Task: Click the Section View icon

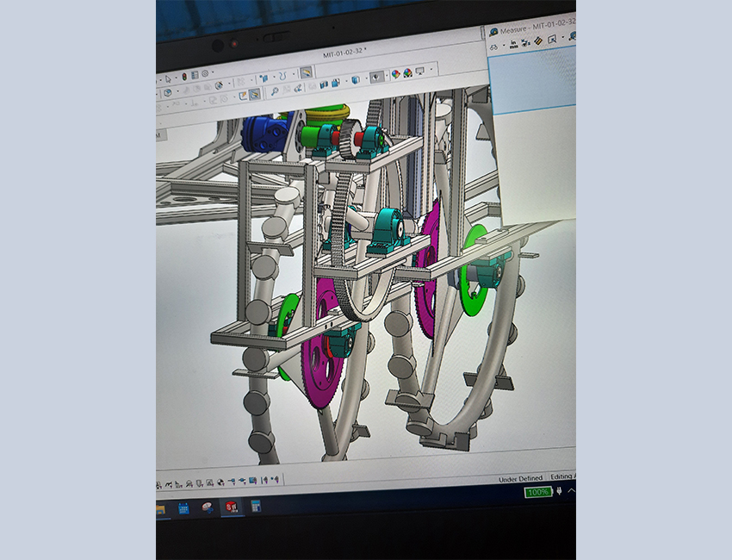Action: [323, 84]
